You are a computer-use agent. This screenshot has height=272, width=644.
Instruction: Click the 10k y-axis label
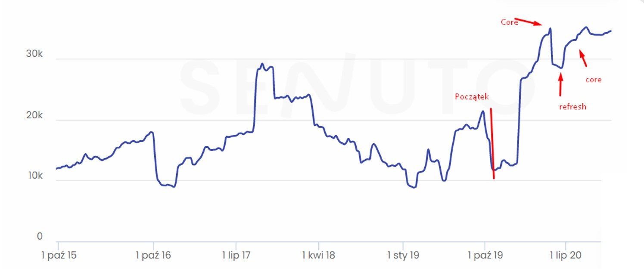click(34, 176)
